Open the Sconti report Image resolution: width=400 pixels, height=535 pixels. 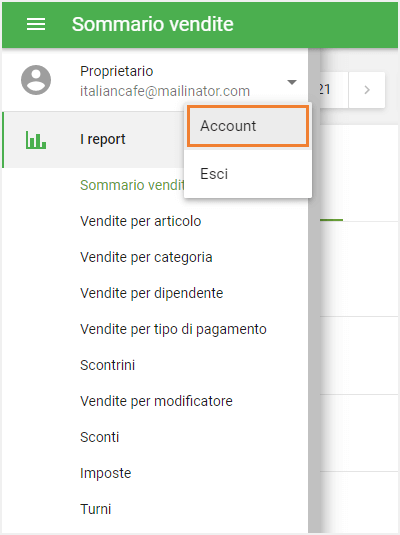(100, 437)
